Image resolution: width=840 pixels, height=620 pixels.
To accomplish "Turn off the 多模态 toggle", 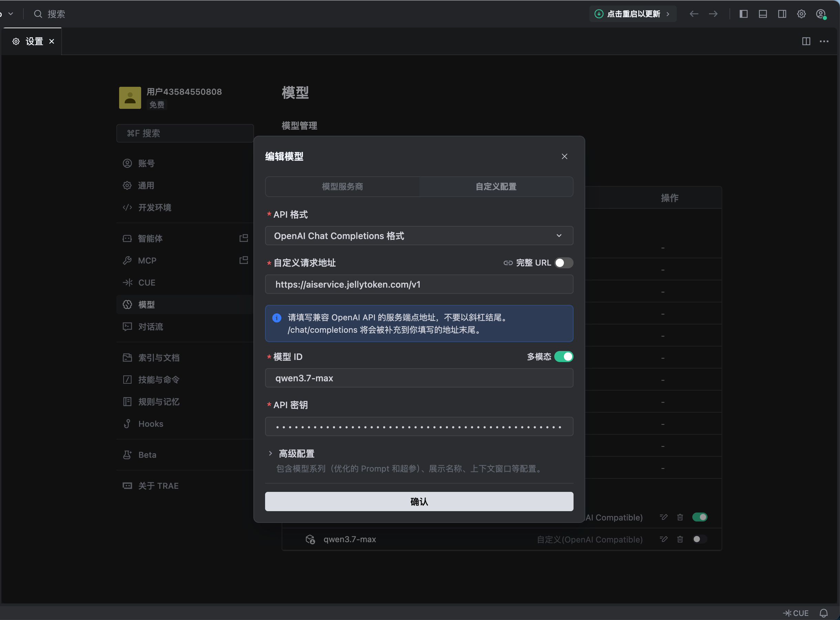I will point(564,356).
